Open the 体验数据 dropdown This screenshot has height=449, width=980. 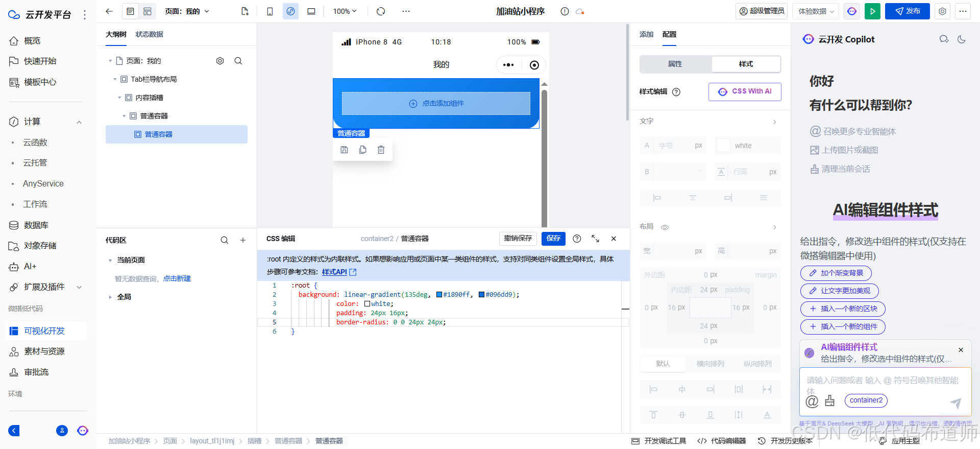[816, 11]
